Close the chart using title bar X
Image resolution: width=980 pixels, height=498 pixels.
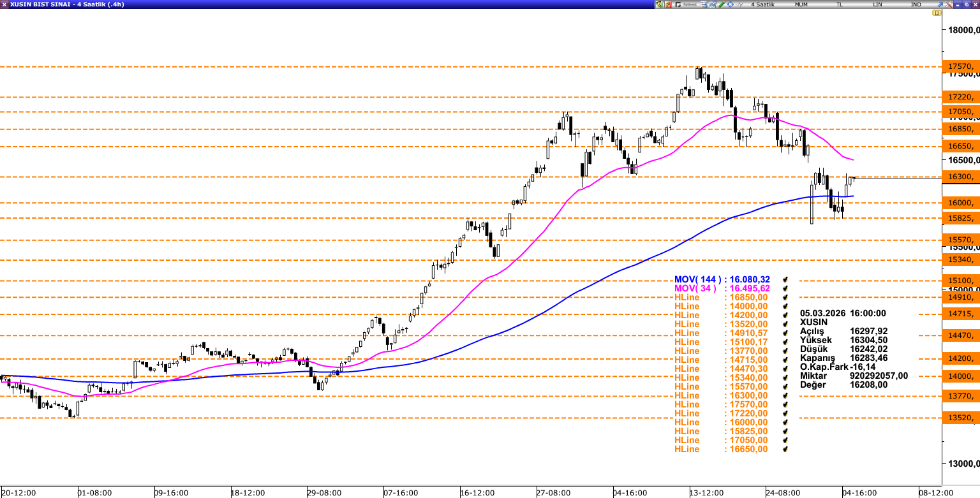click(x=975, y=4)
